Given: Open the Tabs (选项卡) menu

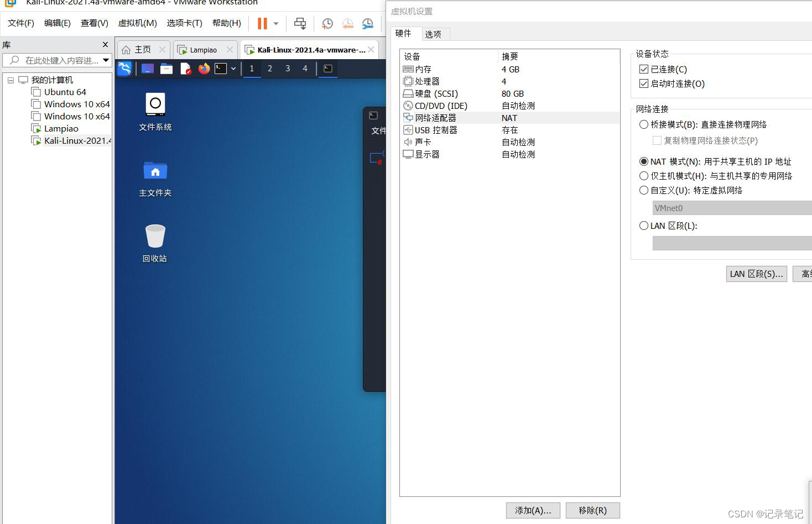Looking at the screenshot, I should [185, 23].
